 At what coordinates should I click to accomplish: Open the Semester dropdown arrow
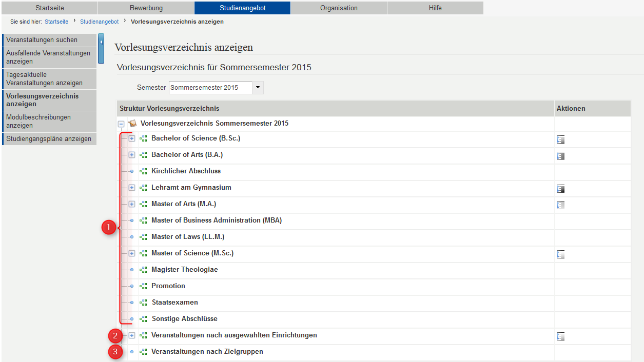tap(258, 88)
